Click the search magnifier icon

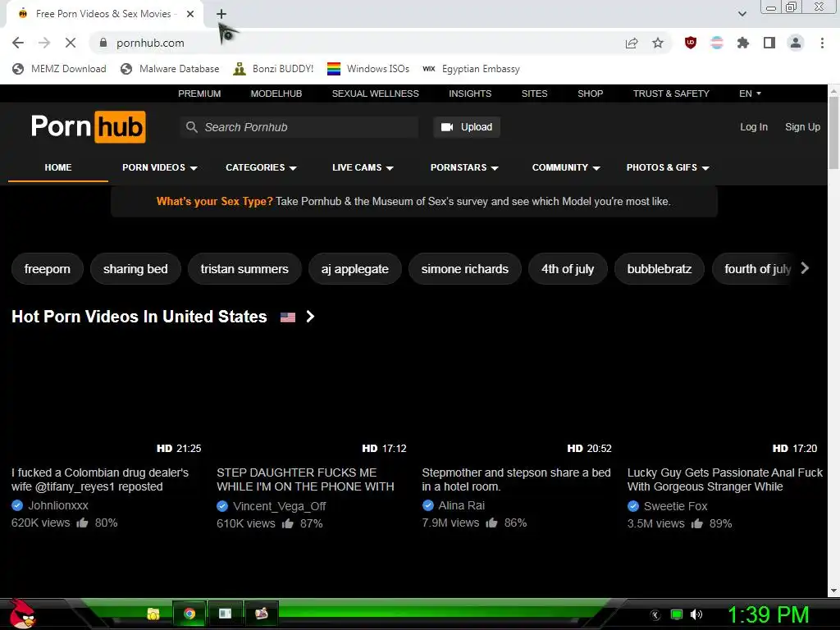click(x=191, y=127)
